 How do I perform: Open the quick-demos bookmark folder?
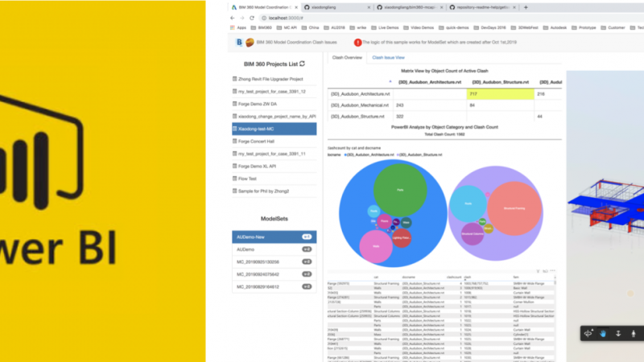453,27
